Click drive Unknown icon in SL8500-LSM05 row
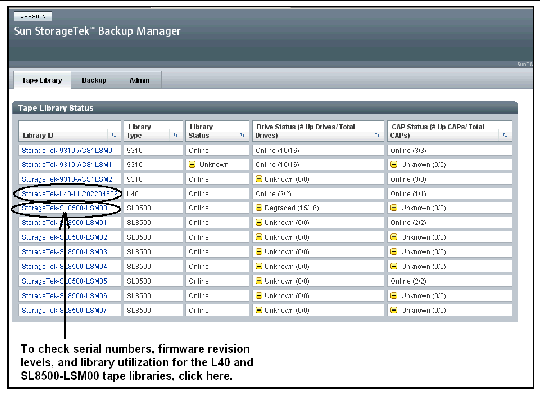 (x=259, y=281)
